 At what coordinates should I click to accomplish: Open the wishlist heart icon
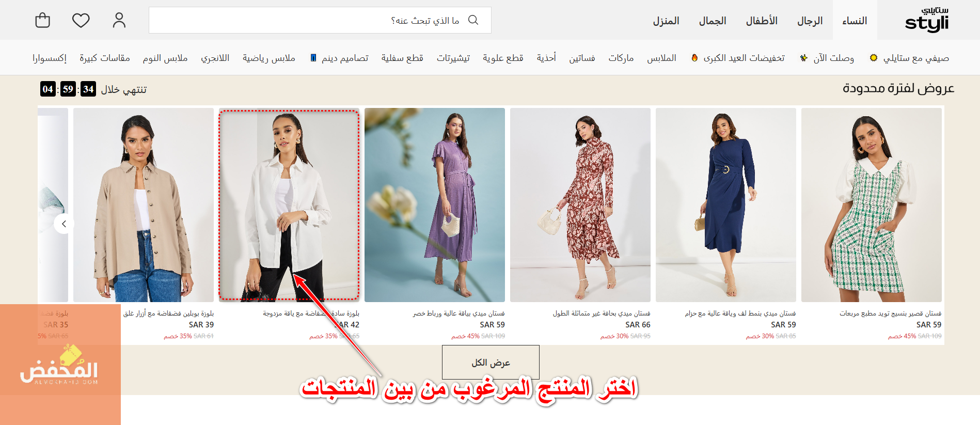[x=81, y=20]
